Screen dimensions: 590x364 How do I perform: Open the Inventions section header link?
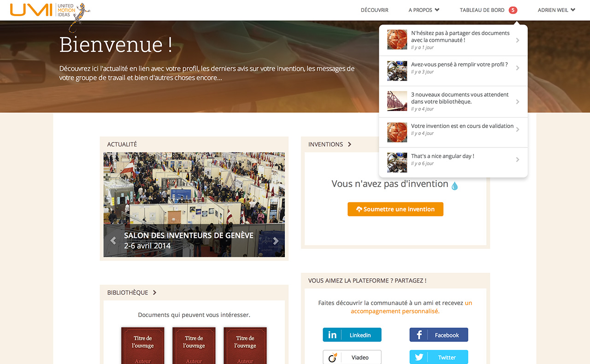(x=325, y=144)
